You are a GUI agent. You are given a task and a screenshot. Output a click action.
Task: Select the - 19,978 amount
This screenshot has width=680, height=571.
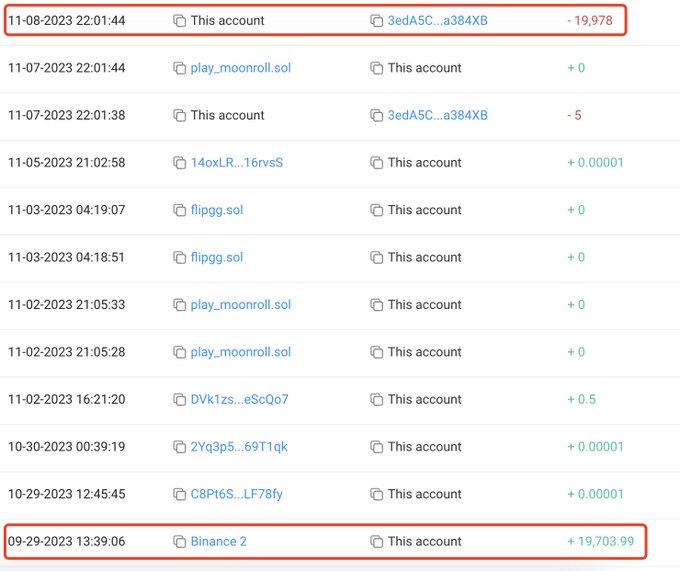coord(590,20)
